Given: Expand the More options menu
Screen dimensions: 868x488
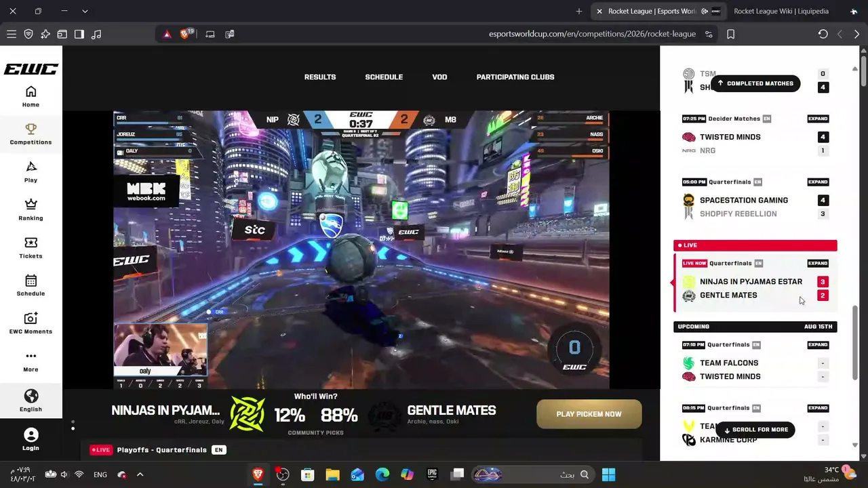Looking at the screenshot, I should 31,362.
